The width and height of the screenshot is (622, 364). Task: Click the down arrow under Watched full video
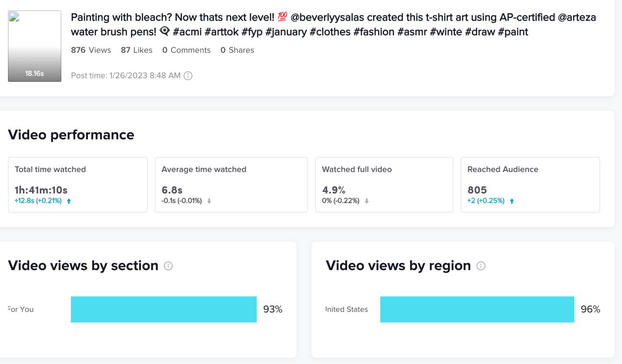coord(367,201)
